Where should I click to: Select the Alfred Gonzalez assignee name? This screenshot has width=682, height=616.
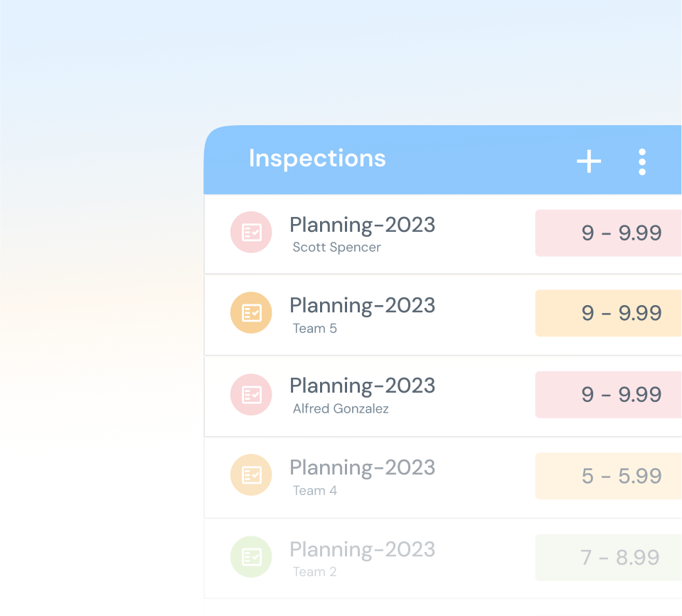point(341,408)
